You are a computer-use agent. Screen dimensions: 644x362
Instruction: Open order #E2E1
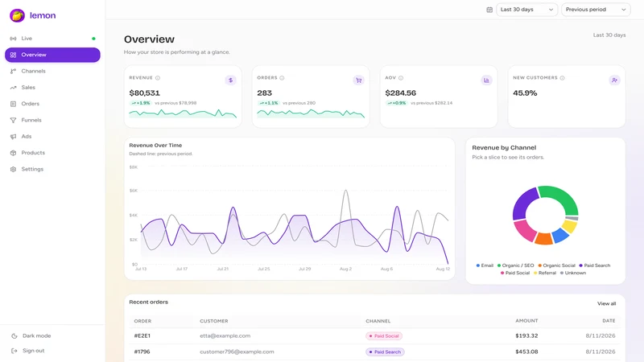pyautogui.click(x=142, y=335)
